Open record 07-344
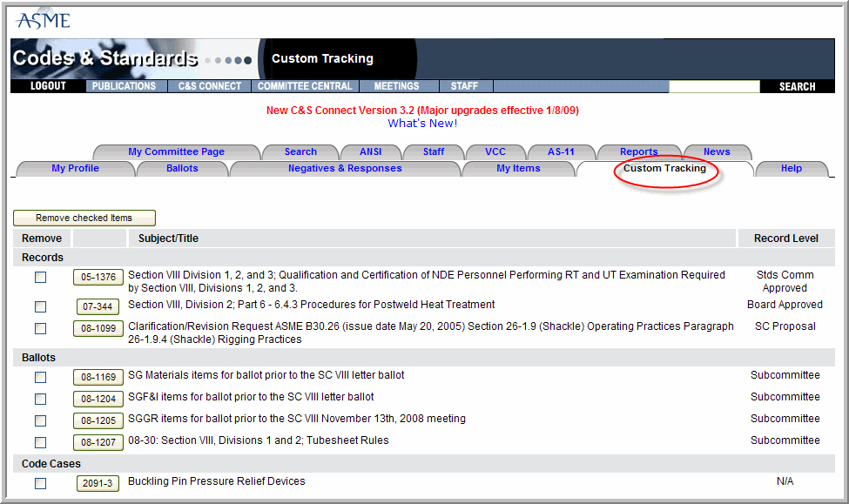 (x=98, y=307)
